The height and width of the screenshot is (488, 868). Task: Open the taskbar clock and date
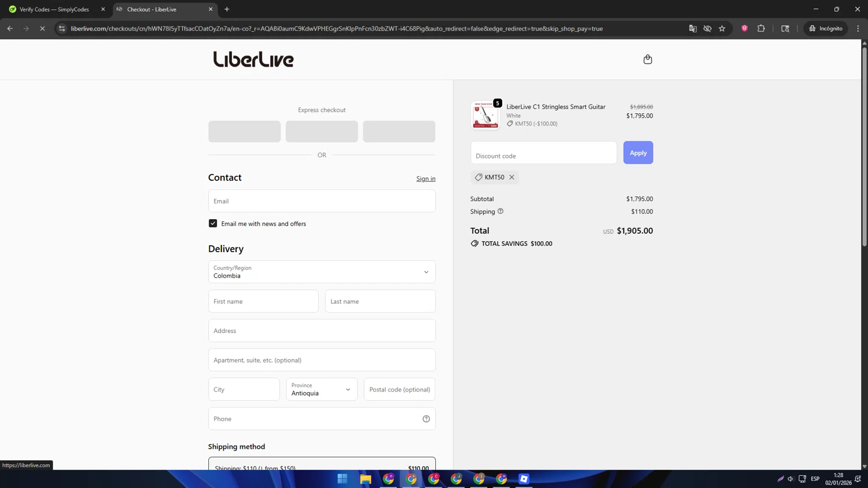point(838,479)
